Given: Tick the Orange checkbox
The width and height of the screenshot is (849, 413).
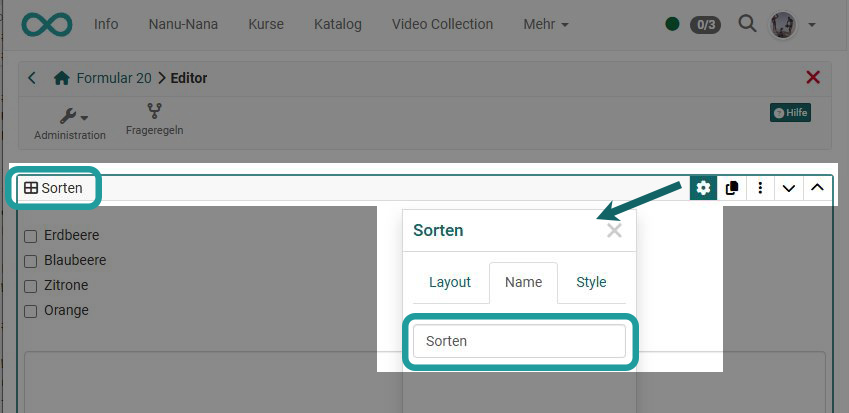Looking at the screenshot, I should tap(31, 311).
